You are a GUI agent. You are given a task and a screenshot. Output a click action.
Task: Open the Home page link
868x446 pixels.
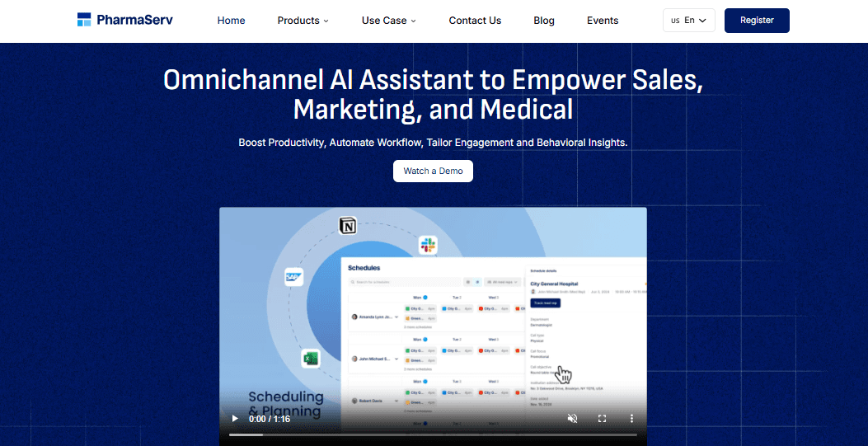click(x=231, y=21)
